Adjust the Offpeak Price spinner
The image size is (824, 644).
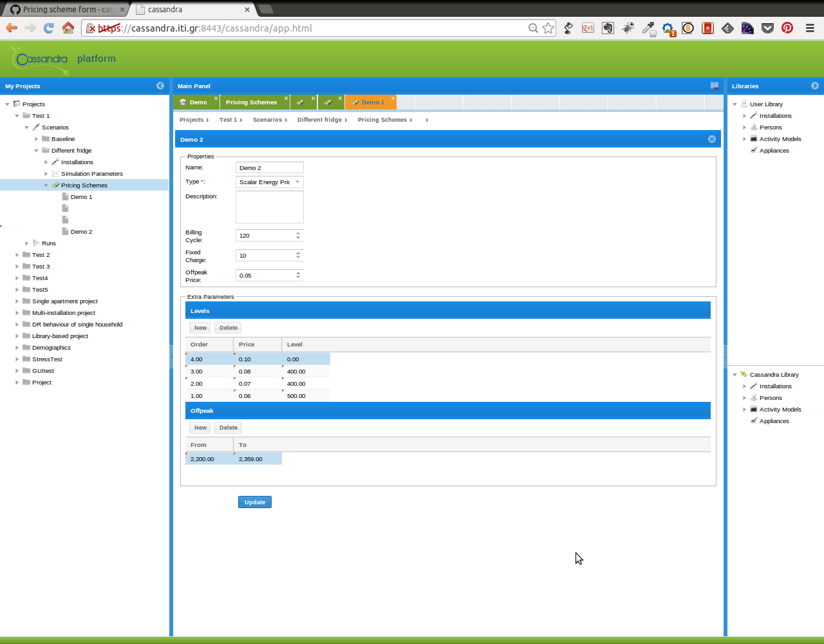click(x=298, y=276)
